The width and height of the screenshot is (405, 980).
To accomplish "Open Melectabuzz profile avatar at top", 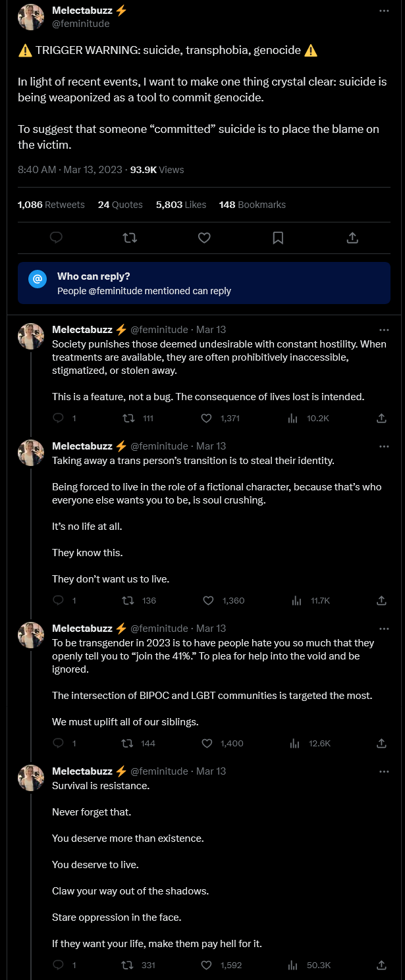I will [31, 17].
